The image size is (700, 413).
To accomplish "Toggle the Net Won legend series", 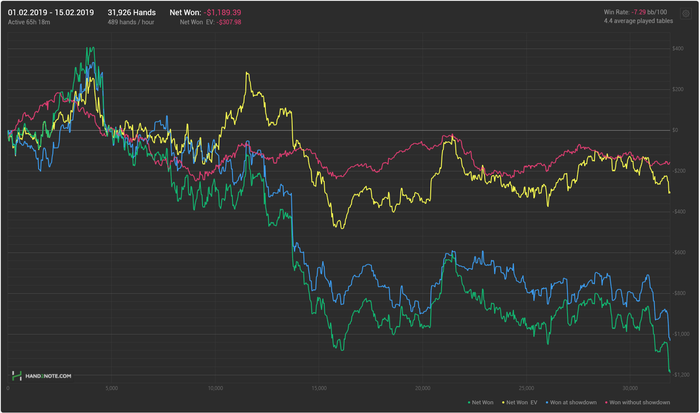I will pos(481,402).
